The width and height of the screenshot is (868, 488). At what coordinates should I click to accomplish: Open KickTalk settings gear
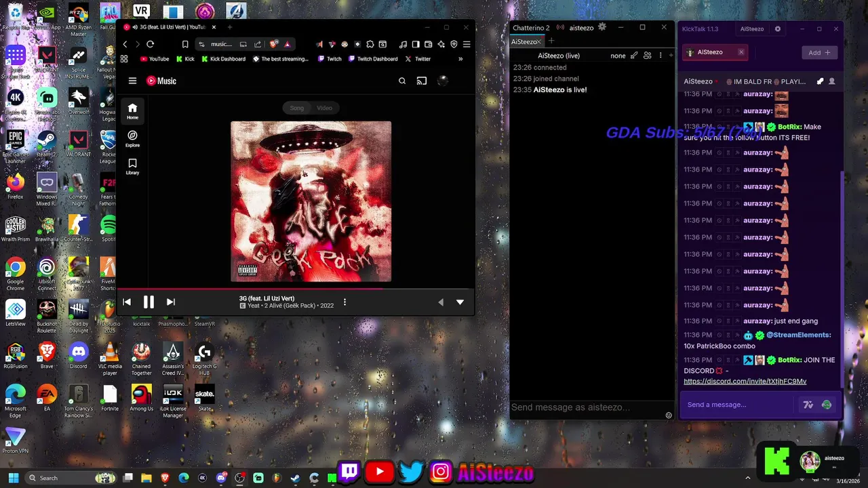coord(778,29)
